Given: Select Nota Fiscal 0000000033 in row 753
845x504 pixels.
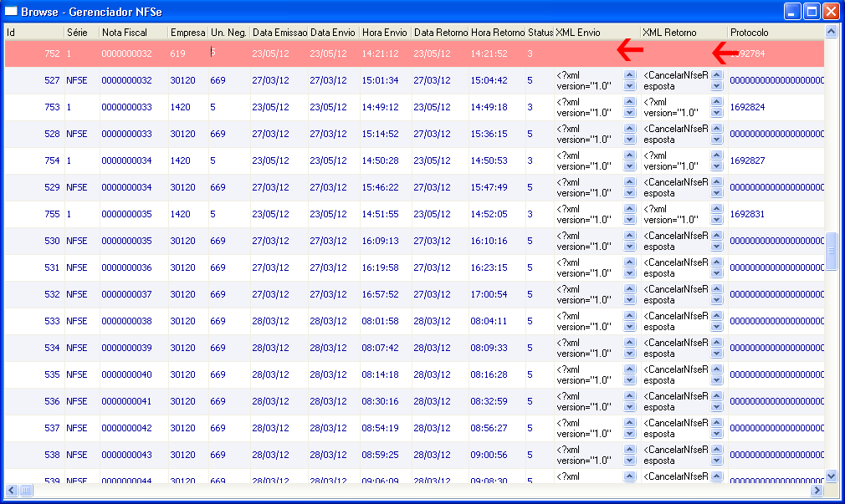Looking at the screenshot, I should tap(126, 107).
